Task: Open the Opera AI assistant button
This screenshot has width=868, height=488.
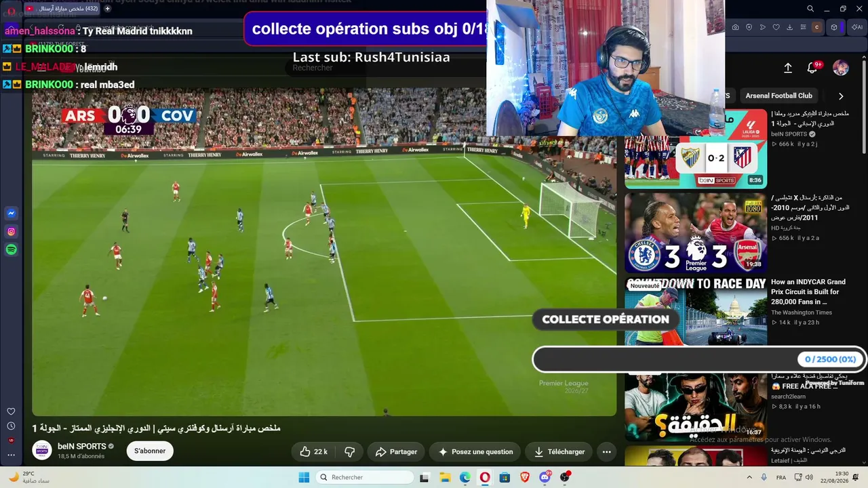Action: (856, 27)
